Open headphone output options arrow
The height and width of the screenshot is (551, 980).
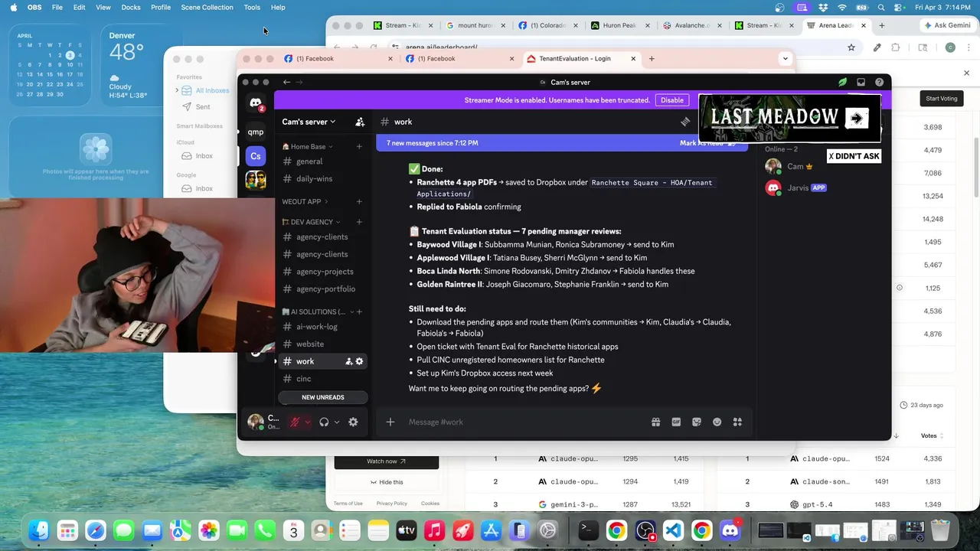(x=337, y=422)
